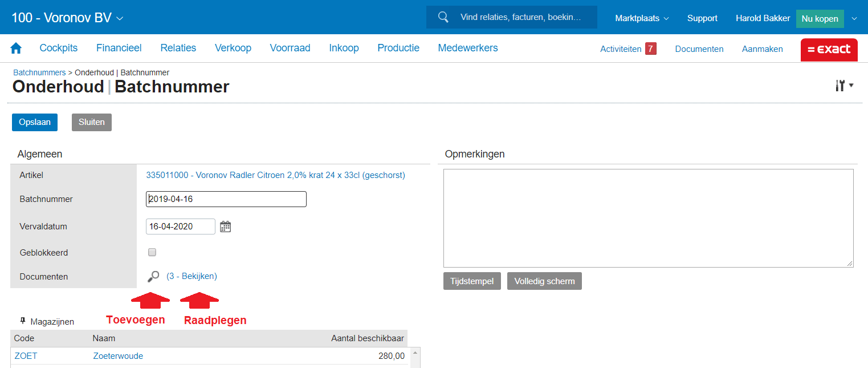Click the Batchnummers breadcrumb link
This screenshot has width=868, height=368.
[x=39, y=72]
